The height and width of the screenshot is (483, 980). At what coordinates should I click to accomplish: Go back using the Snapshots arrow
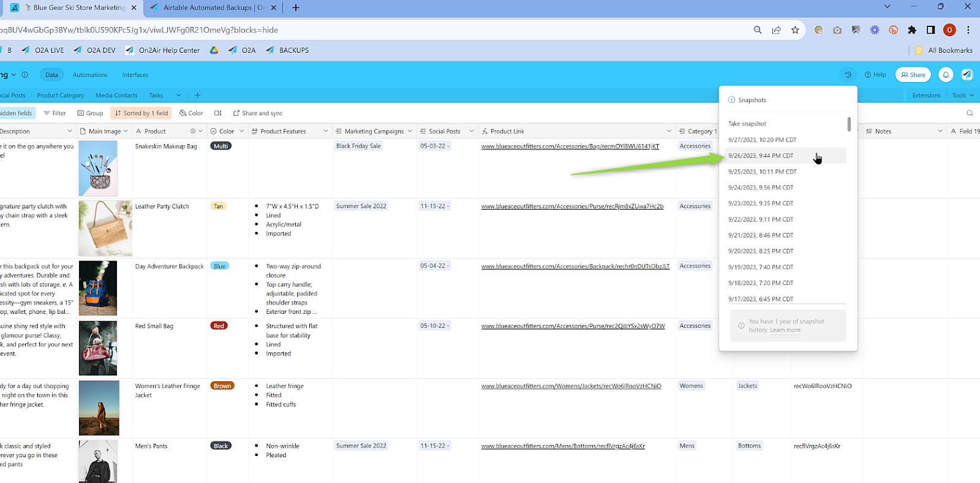[731, 100]
